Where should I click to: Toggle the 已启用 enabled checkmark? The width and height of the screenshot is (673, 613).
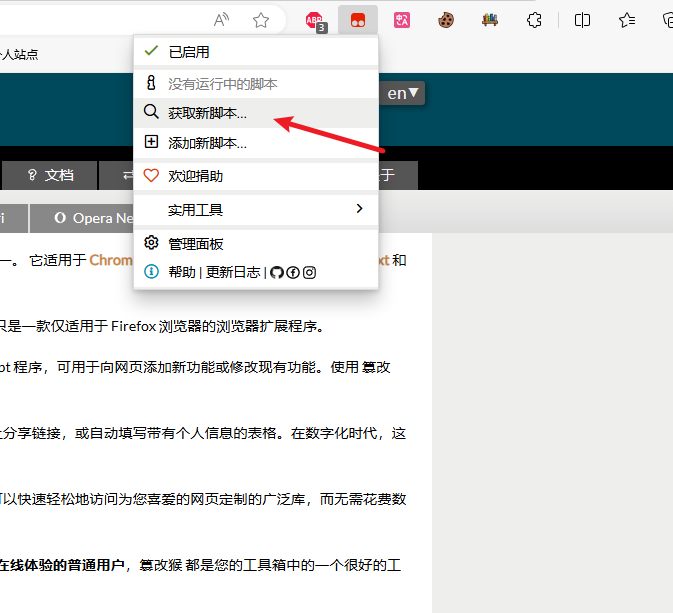pos(152,51)
